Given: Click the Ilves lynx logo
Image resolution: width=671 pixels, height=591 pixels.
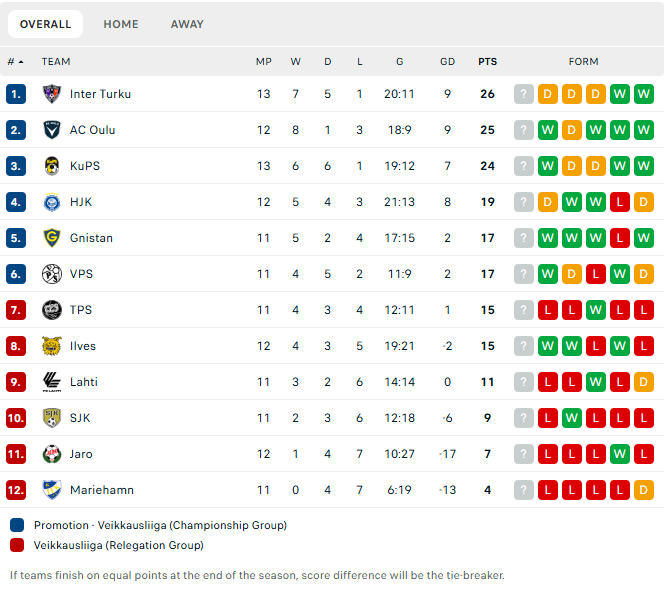Looking at the screenshot, I should (x=52, y=346).
